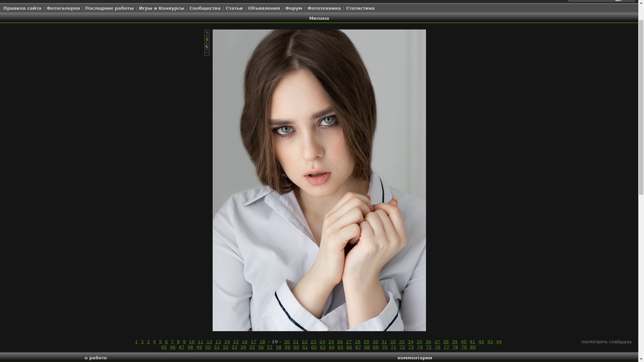Image resolution: width=644 pixels, height=362 pixels.
Task: Go to photo page 2
Action: [x=142, y=342]
